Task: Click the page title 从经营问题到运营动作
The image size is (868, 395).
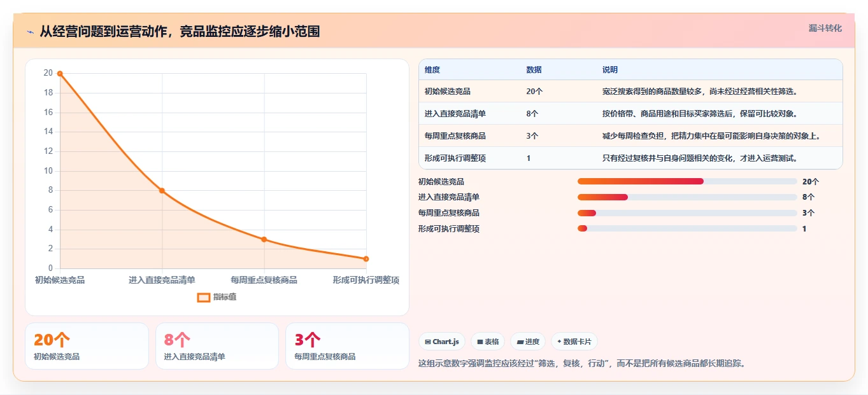Action: tap(180, 31)
